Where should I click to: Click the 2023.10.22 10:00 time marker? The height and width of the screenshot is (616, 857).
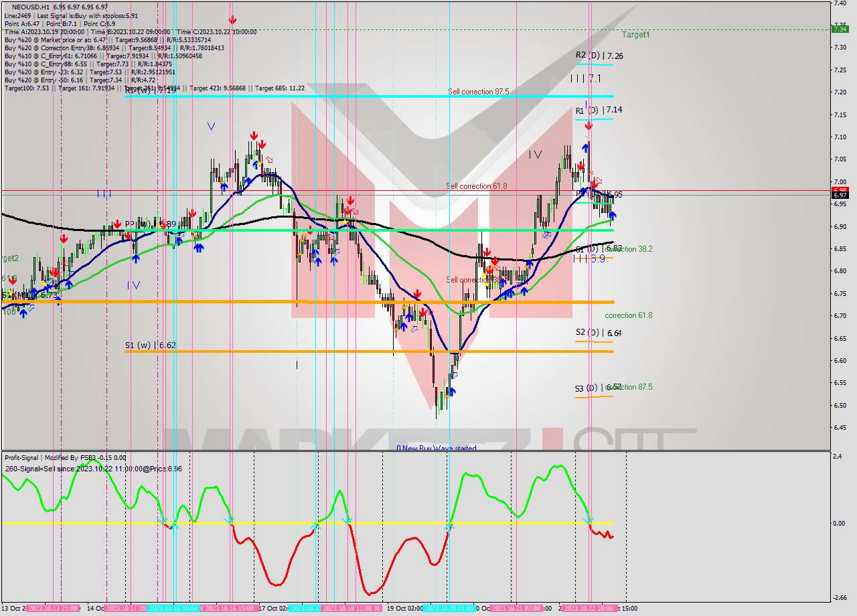point(589,609)
